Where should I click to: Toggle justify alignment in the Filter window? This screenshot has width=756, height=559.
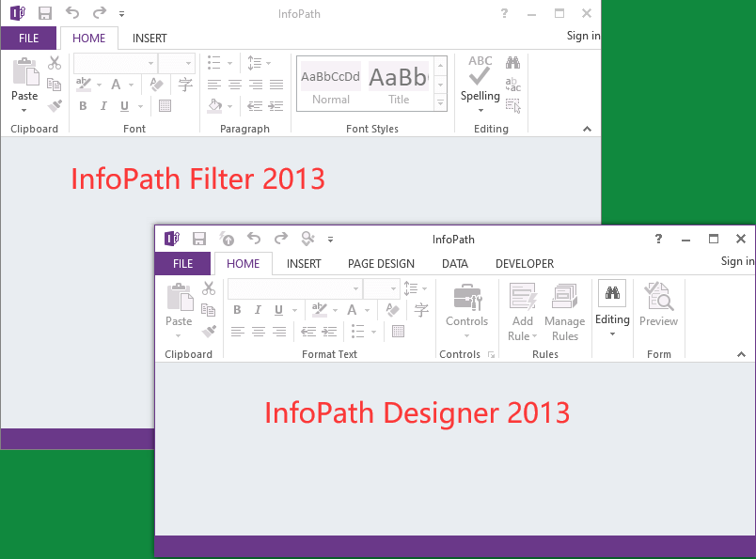pos(276,85)
